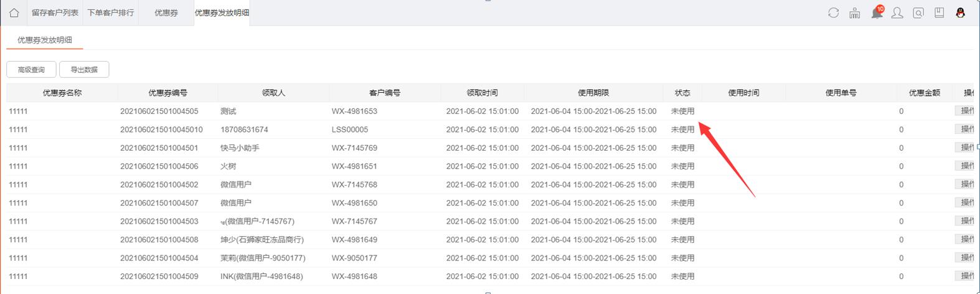Click customer number WX-4981651
Image resolution: width=980 pixels, height=294 pixels.
[354, 166]
